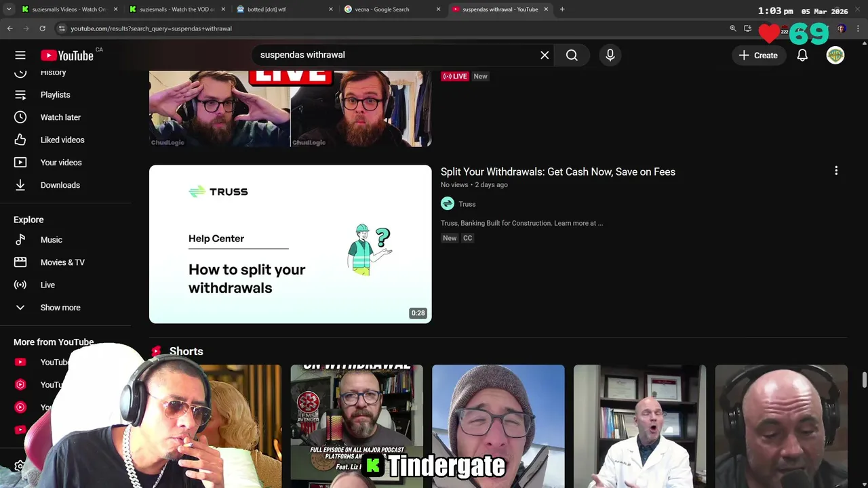Open the notifications bell
Image resolution: width=868 pixels, height=488 pixels.
coord(802,56)
